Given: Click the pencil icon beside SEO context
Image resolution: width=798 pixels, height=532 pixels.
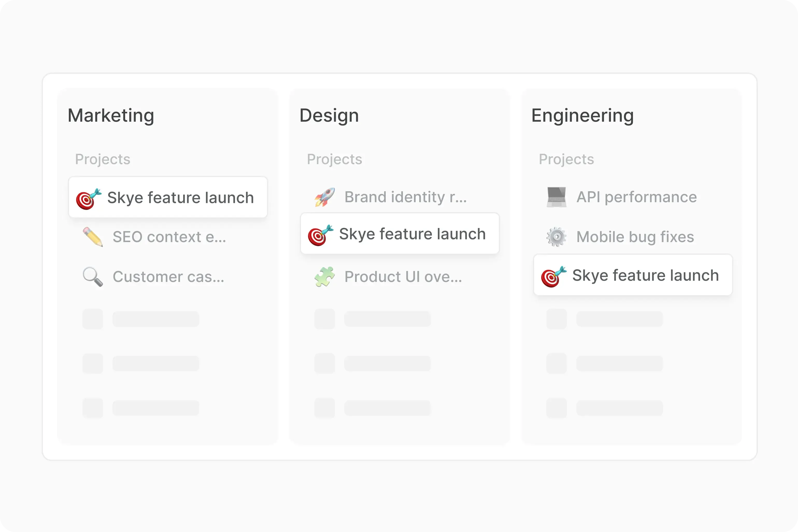Looking at the screenshot, I should [x=93, y=237].
